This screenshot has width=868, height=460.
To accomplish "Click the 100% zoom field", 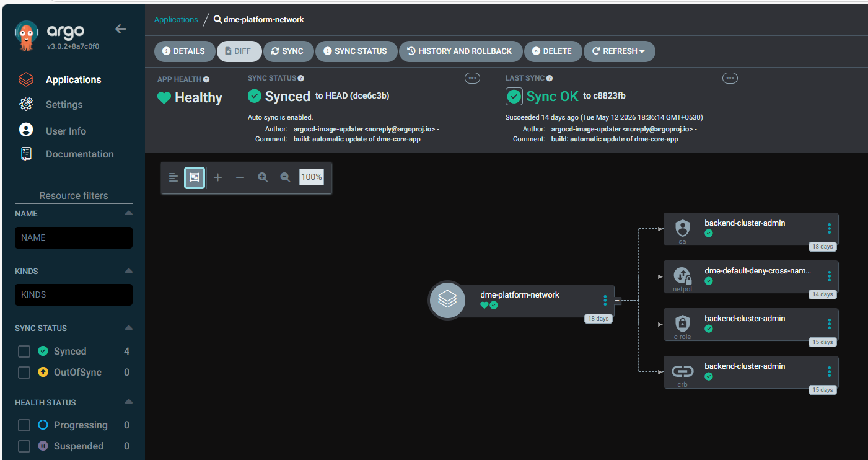I will pos(312,177).
